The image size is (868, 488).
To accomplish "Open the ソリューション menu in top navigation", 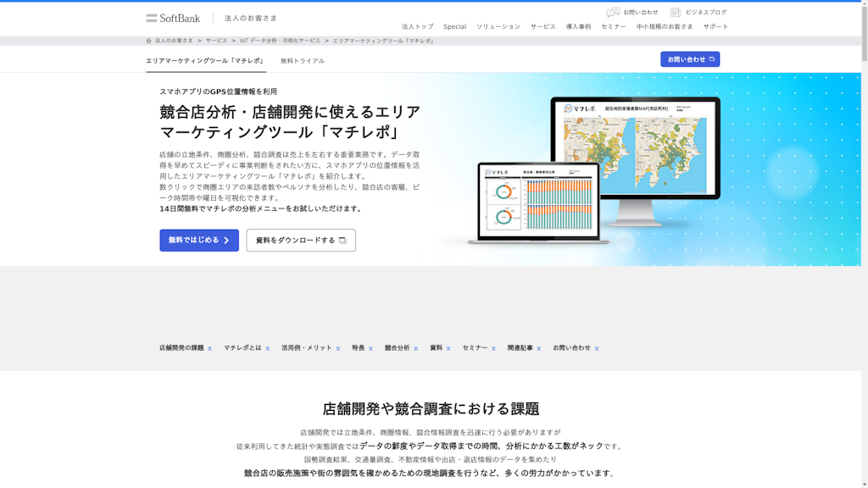I will tap(498, 26).
